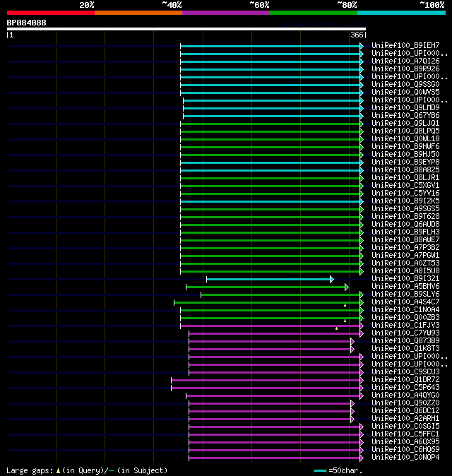
Task: Open hit UniRef100_Q9LMD9
Action: tap(405, 108)
